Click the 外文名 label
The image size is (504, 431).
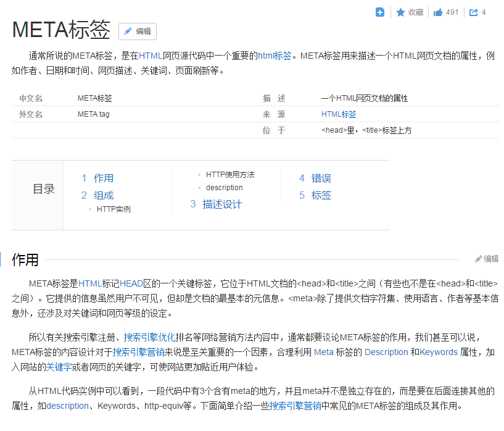(x=31, y=114)
